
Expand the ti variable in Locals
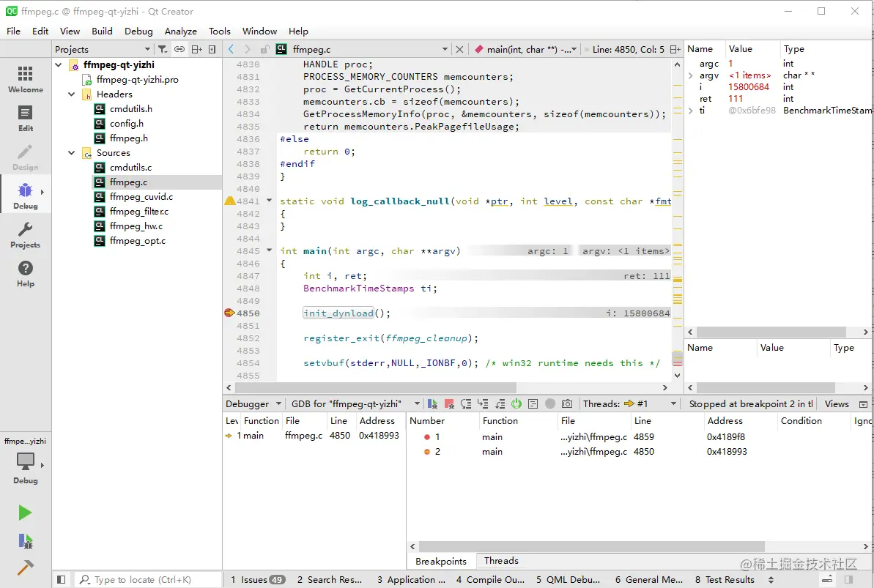coord(691,111)
